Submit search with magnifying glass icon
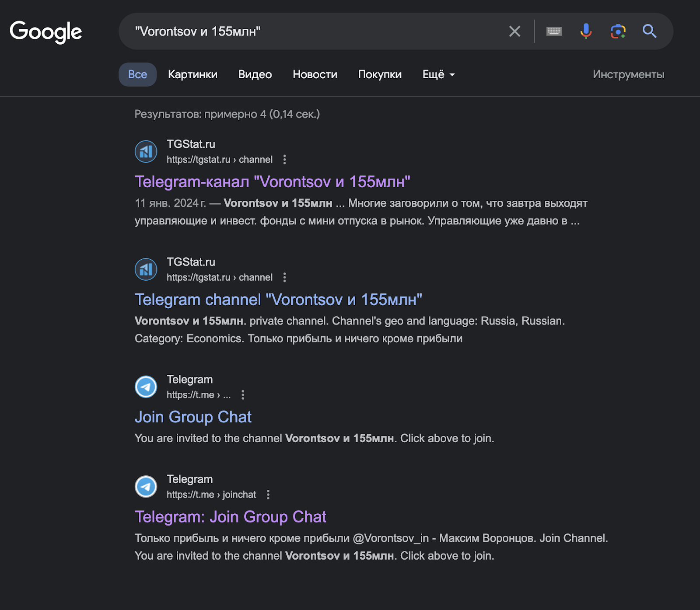 [649, 31]
